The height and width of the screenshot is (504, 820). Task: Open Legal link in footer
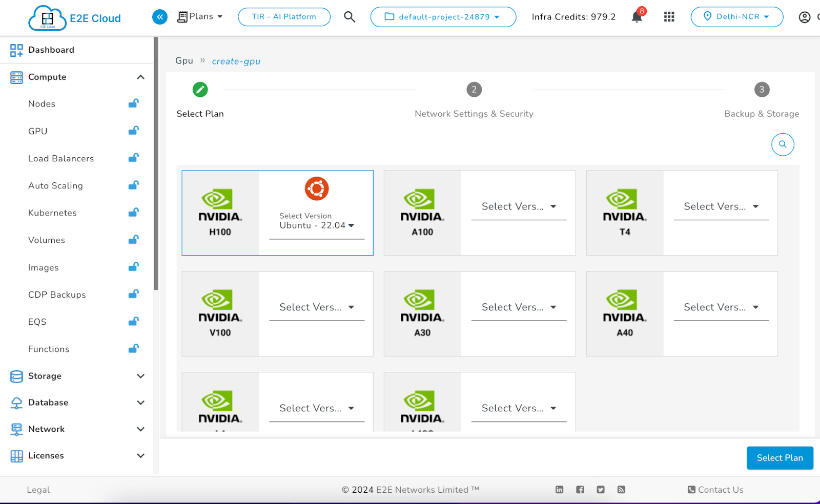coord(38,490)
